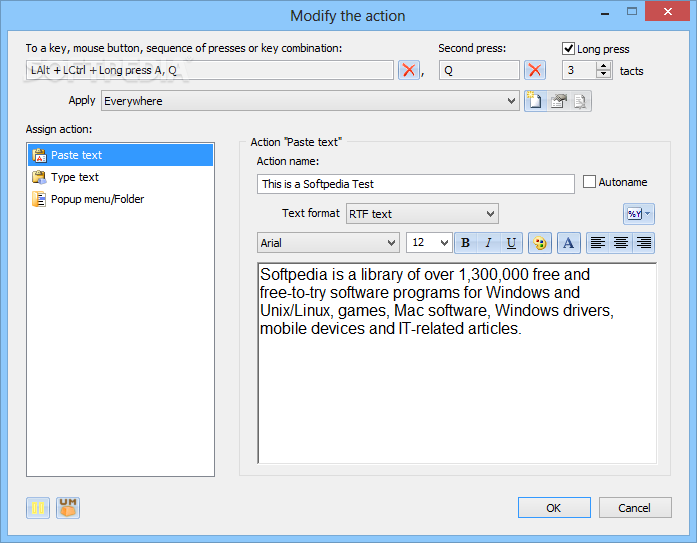Minimize the Modify the action window
Screen dimensions: 697x543
[x=605, y=12]
